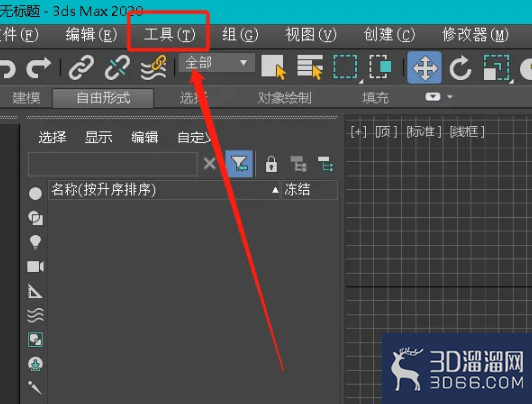
Task: Open the 编辑(E) menu
Action: (91, 35)
